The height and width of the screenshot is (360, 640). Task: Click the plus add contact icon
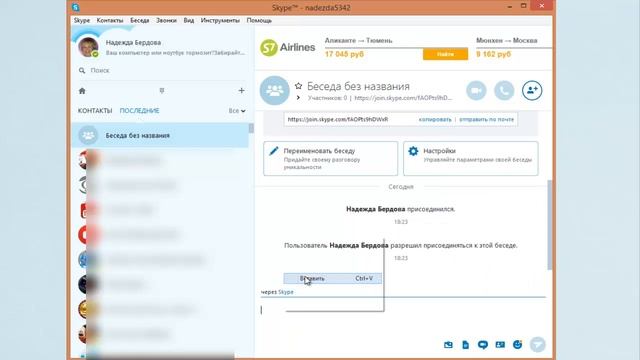[x=241, y=91]
